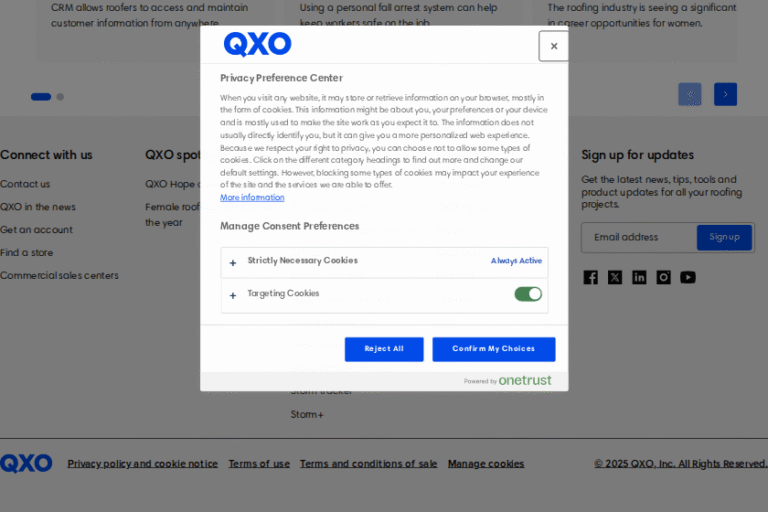This screenshot has width=768, height=512.
Task: Click the YouTube social icon
Action: point(688,277)
